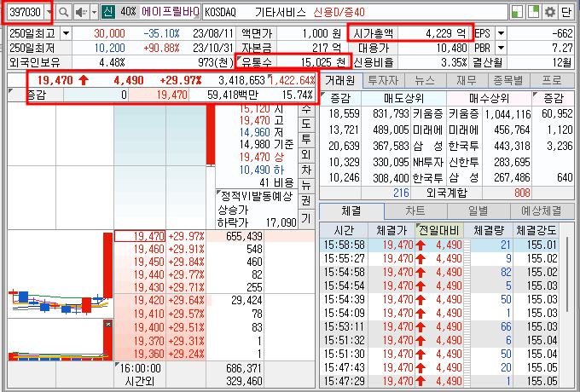
Task: Click the 체결량 column header
Action: pos(488,231)
